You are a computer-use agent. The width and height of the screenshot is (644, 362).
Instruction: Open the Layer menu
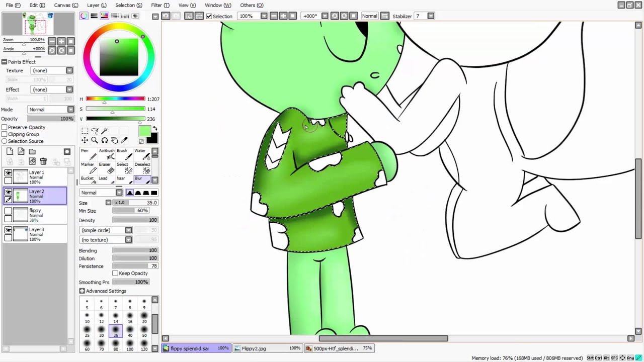97,5
